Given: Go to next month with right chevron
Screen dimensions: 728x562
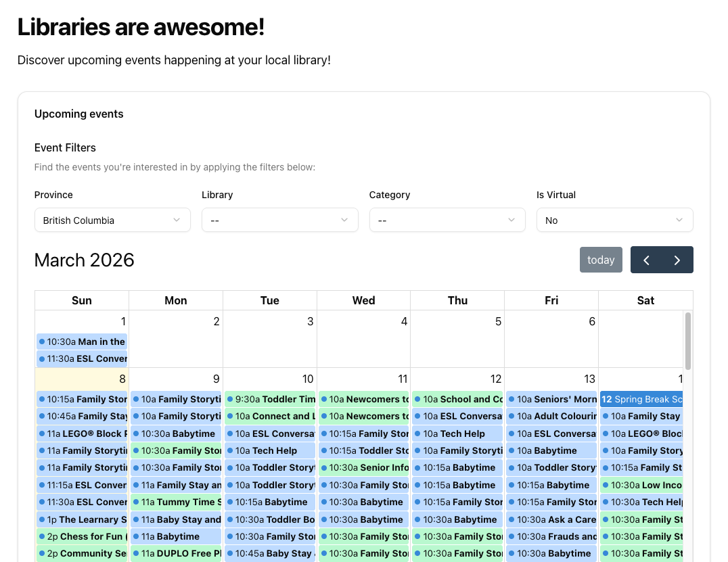Looking at the screenshot, I should pos(677,260).
